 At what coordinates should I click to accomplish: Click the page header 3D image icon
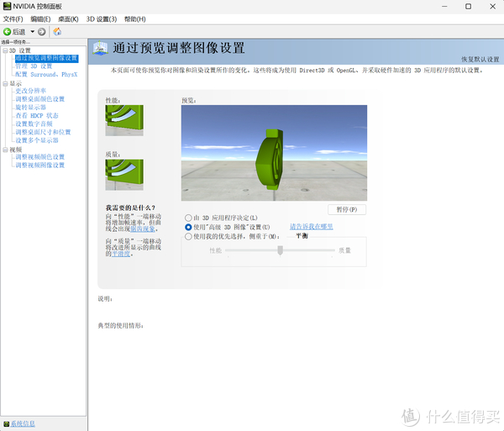[x=100, y=49]
